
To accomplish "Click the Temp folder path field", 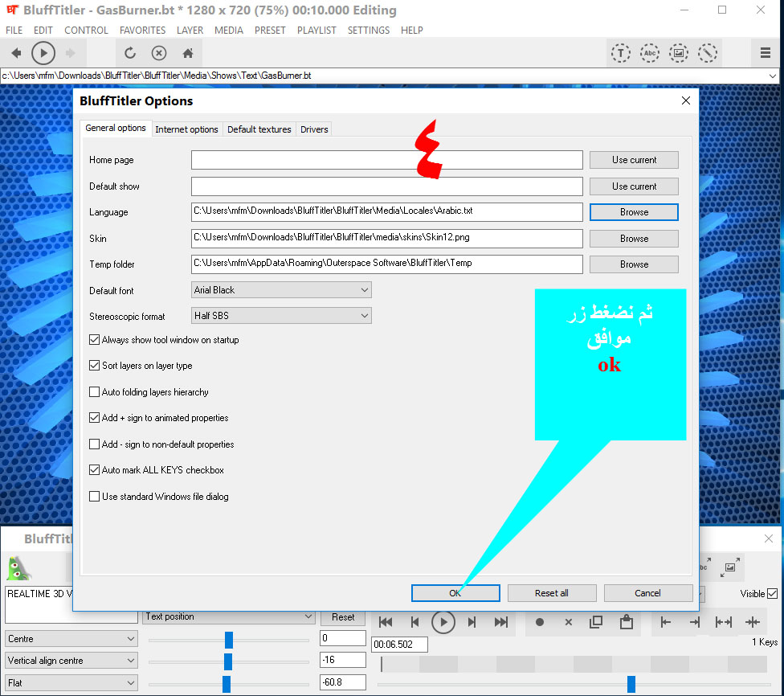I will pyautogui.click(x=387, y=264).
